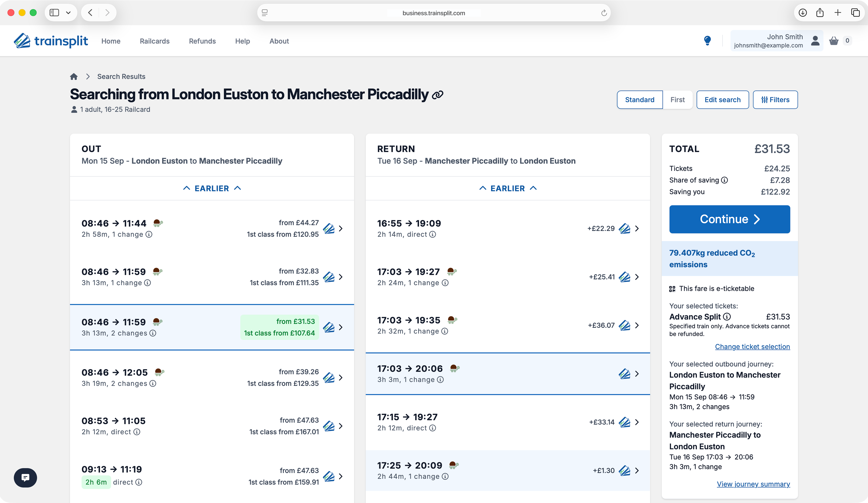Switch to Standard class
Image resolution: width=868 pixels, height=503 pixels.
(x=639, y=100)
